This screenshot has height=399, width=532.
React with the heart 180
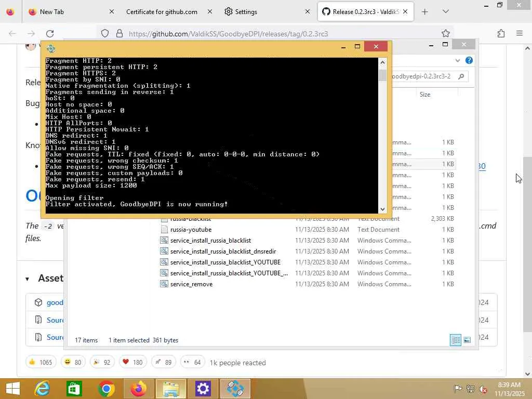(132, 362)
